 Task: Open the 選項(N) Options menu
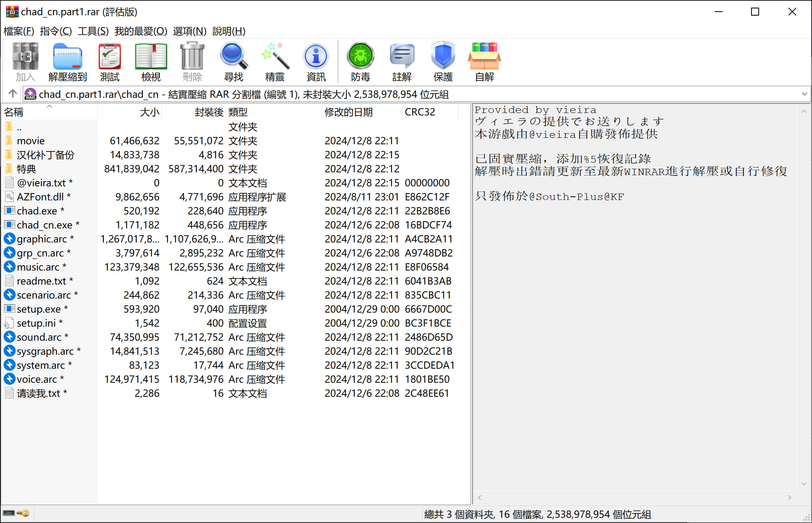tap(190, 31)
